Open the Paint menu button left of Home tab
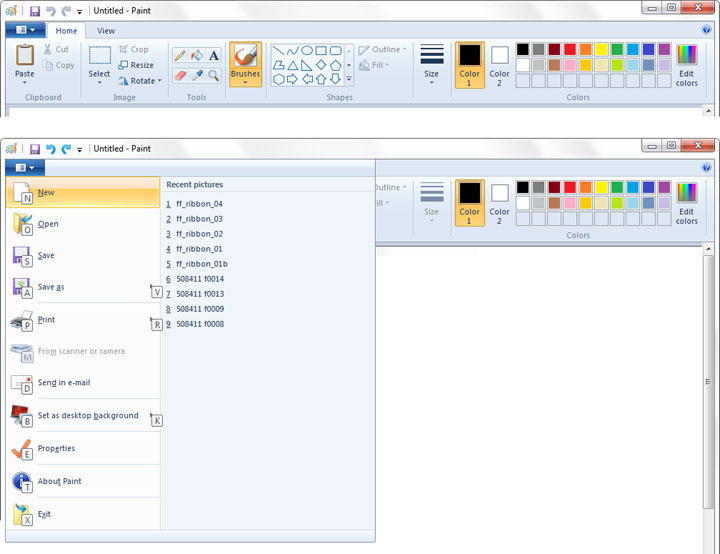Image resolution: width=720 pixels, height=554 pixels. [x=25, y=30]
